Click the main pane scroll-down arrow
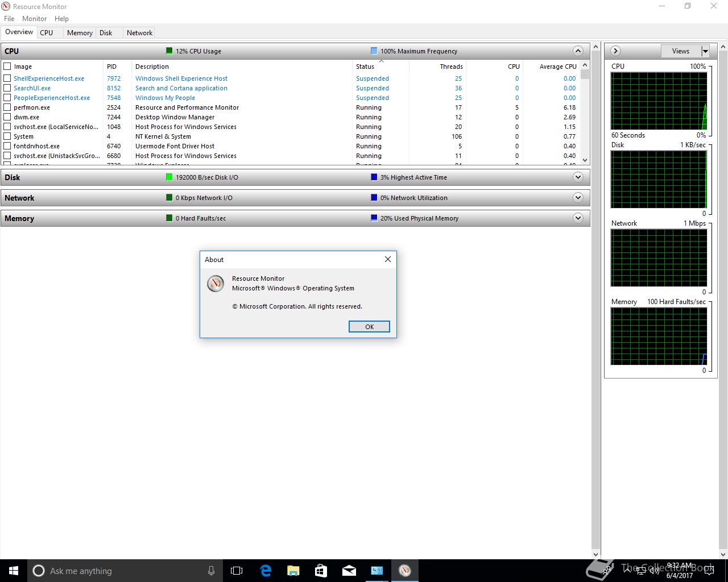This screenshot has height=582, width=728. tap(596, 554)
